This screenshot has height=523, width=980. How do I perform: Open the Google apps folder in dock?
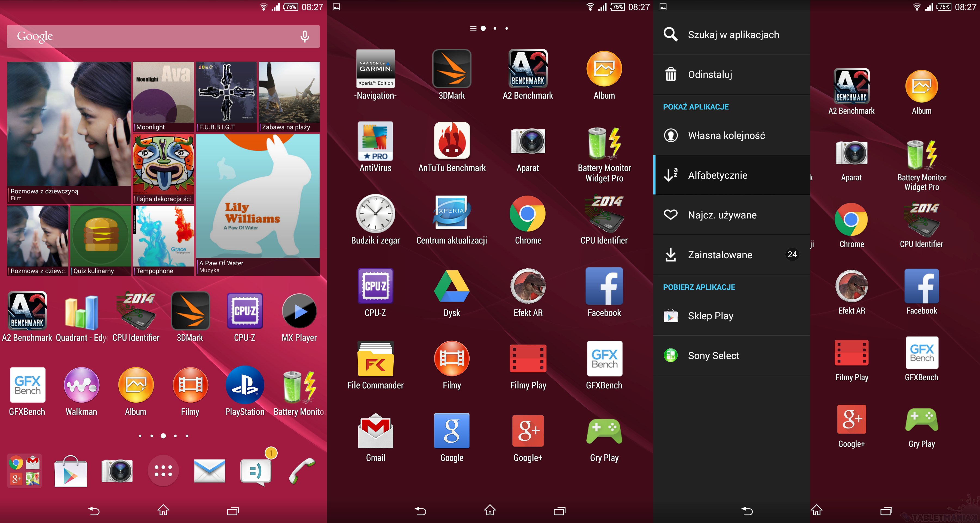24,470
